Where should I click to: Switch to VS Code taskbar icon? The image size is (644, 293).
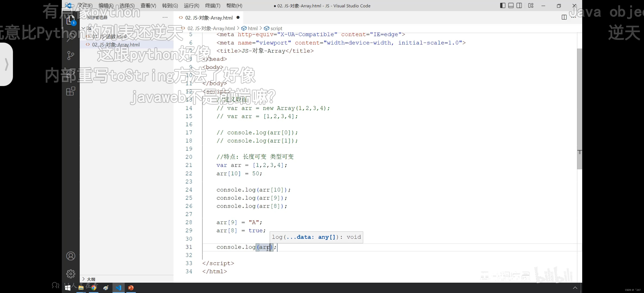coord(119,288)
